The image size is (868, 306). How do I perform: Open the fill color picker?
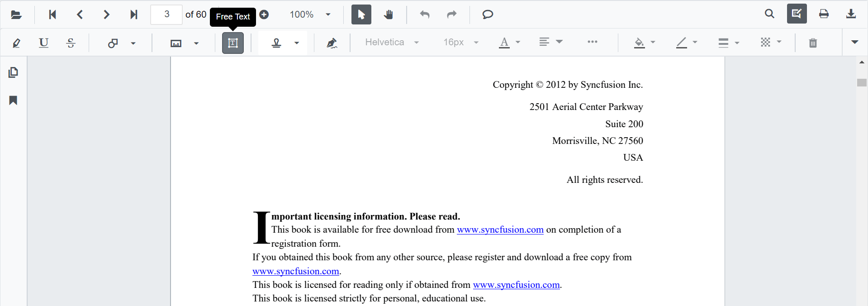click(x=645, y=43)
